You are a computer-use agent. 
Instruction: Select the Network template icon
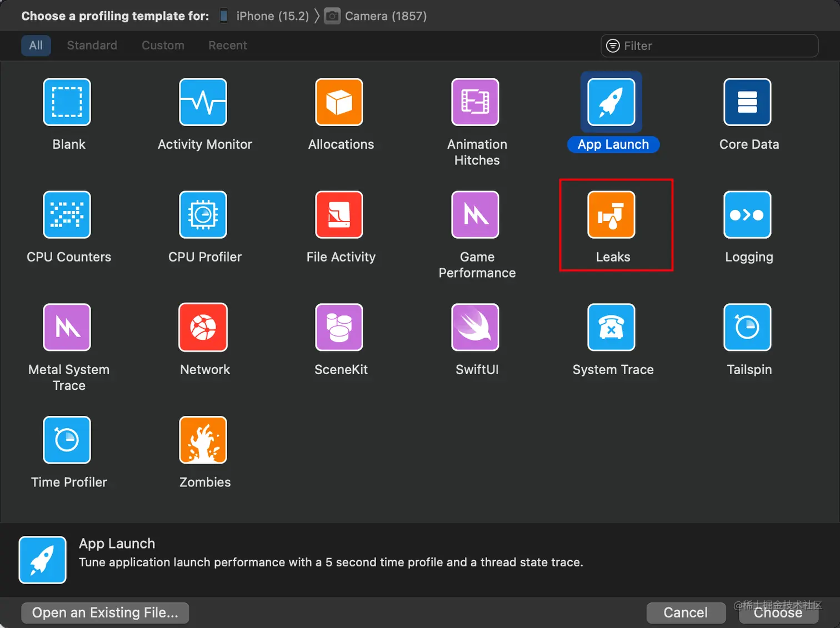(x=203, y=328)
